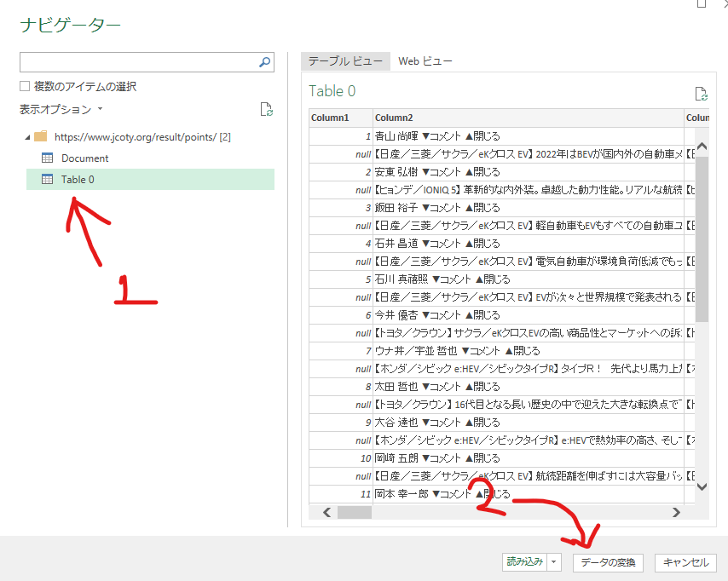Click the Table 0 icon in tree

tap(48, 179)
